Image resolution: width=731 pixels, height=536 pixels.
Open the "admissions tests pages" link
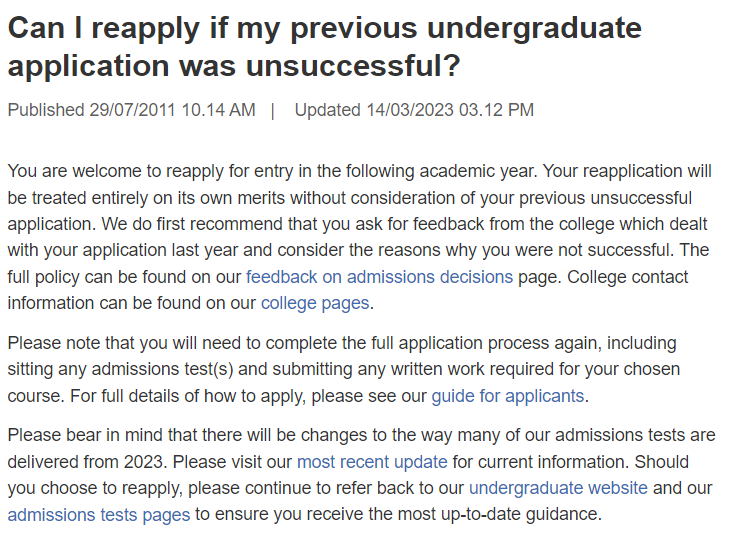click(x=98, y=515)
